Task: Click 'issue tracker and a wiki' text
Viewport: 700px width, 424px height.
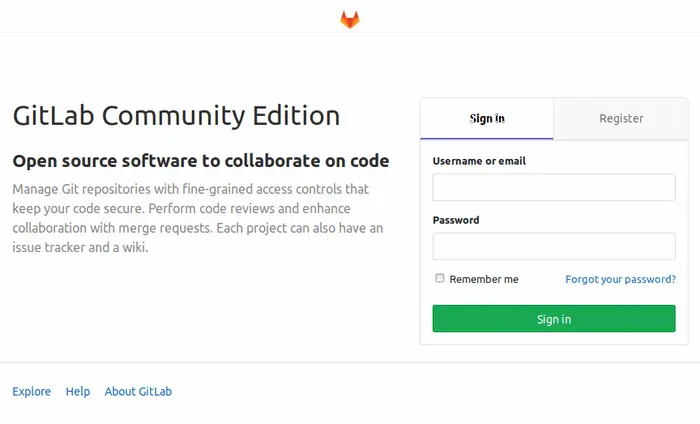Action: click(x=80, y=248)
